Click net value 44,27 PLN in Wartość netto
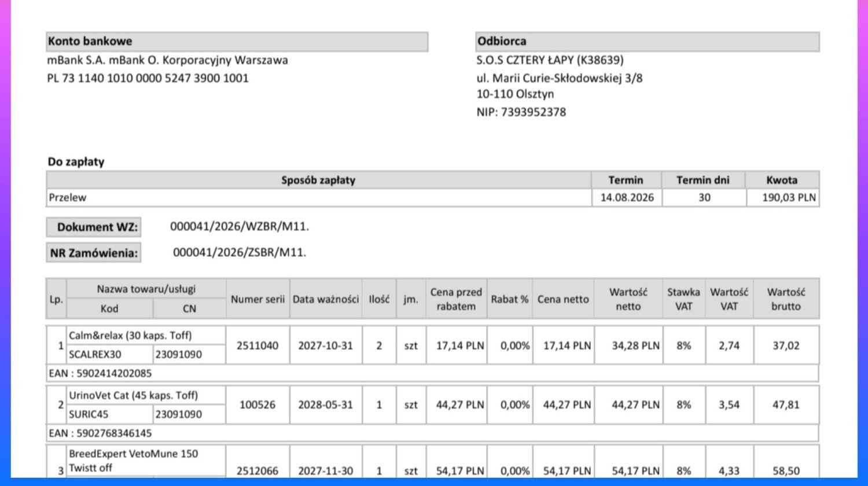 tap(635, 405)
